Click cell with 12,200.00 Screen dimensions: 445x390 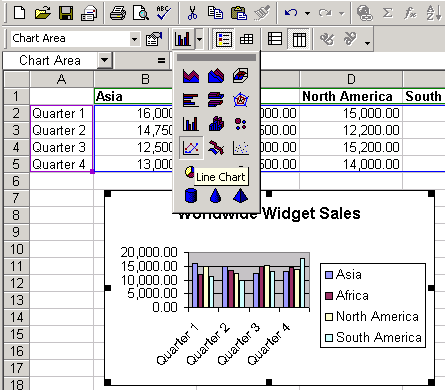tap(351, 130)
